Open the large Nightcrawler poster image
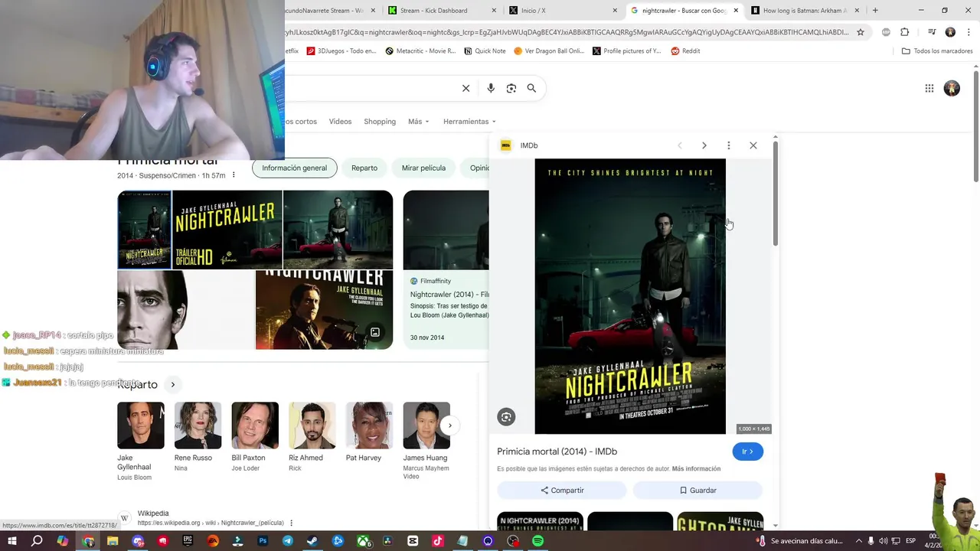Screen dimensions: 980x551 (630, 296)
